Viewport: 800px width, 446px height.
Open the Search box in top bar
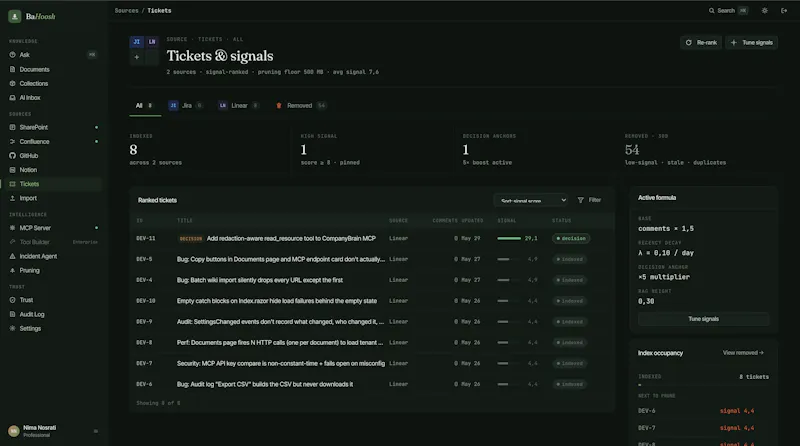(729, 10)
